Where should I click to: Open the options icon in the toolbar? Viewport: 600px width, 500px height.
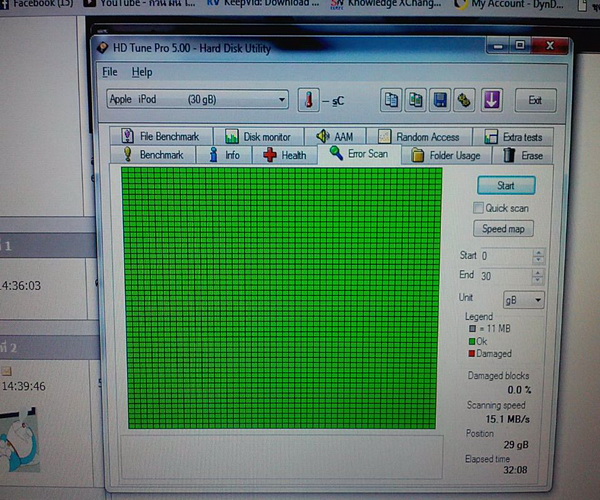(x=464, y=100)
